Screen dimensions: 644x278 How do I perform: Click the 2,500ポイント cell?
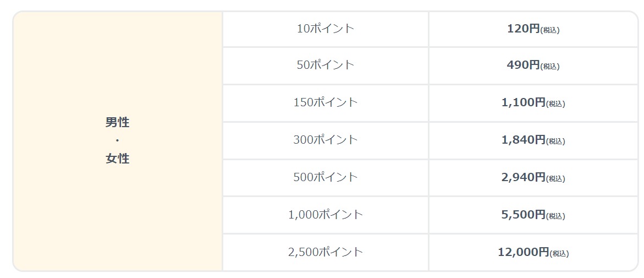click(x=325, y=252)
